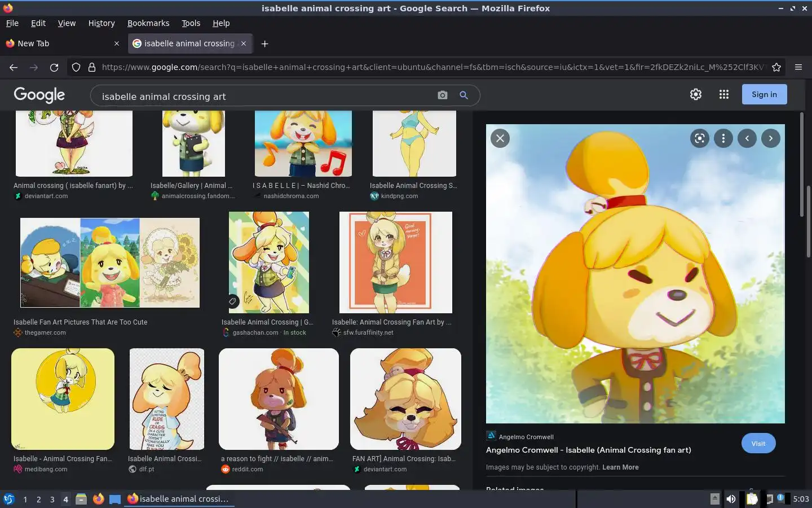
Task: Click the Sign in button
Action: click(764, 94)
